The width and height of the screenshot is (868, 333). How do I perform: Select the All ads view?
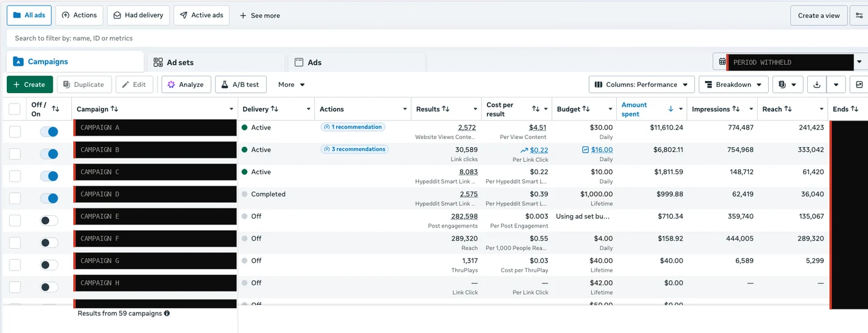tap(29, 16)
